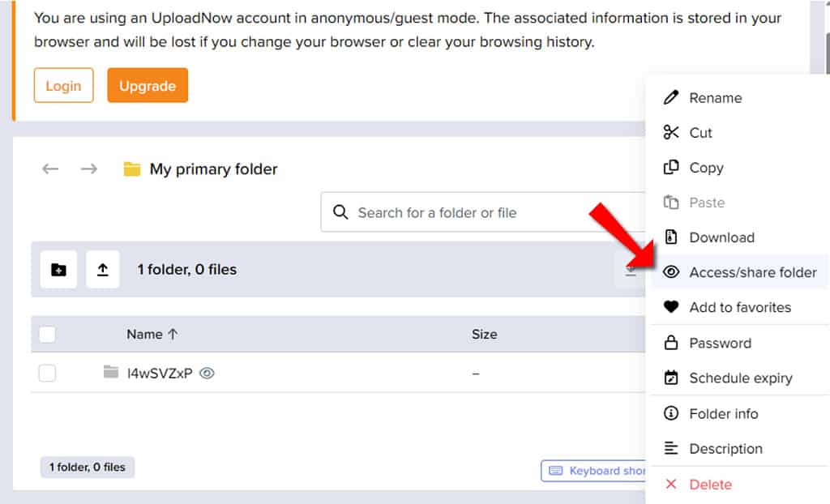Click the Size column header
This screenshot has width=830, height=504.
pos(485,334)
